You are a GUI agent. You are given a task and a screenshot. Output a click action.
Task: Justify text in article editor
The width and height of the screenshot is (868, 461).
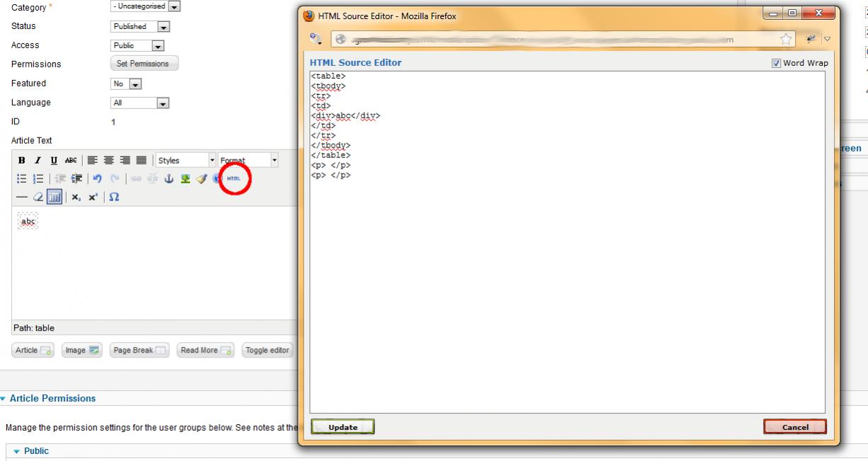[142, 161]
